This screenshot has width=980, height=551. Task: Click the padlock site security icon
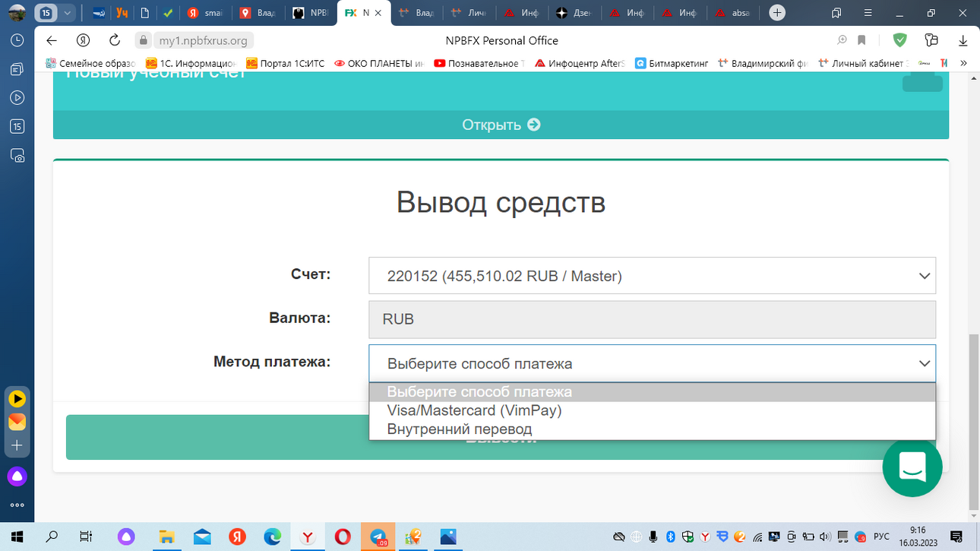[143, 40]
